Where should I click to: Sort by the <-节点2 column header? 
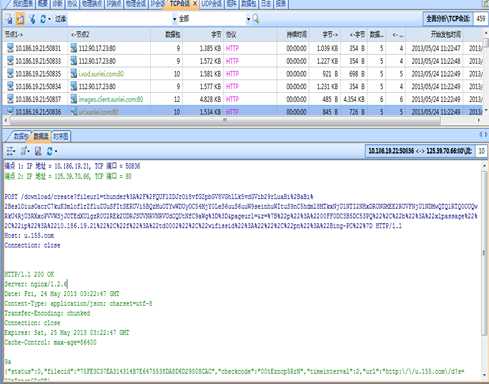(x=110, y=34)
